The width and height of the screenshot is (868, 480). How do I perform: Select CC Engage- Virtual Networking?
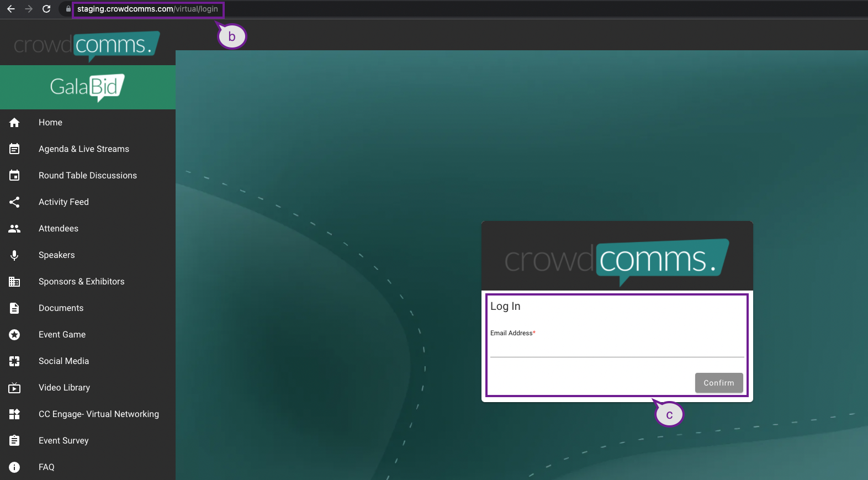pos(98,414)
